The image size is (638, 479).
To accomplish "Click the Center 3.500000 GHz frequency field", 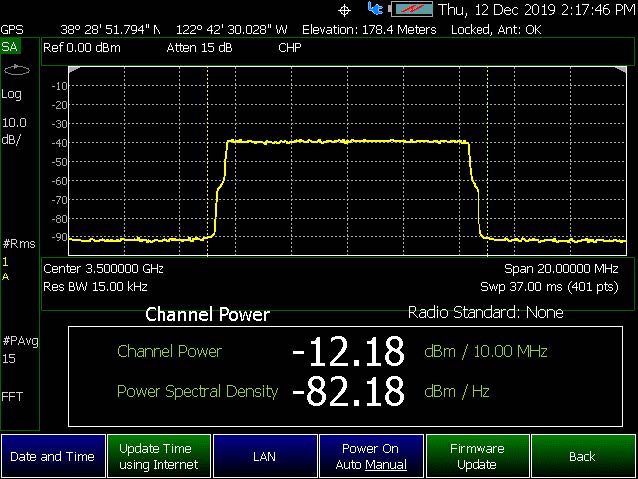I will pos(103,269).
